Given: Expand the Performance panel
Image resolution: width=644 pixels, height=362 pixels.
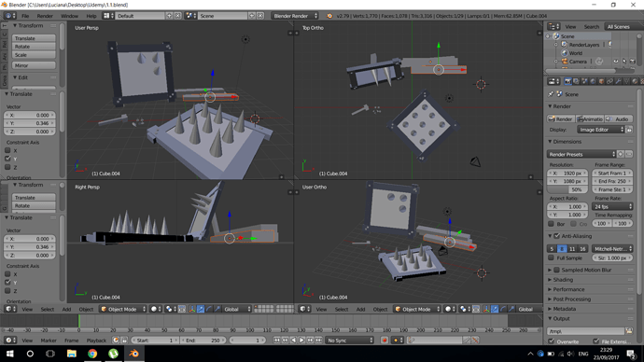Looking at the screenshot, I should [x=568, y=289].
